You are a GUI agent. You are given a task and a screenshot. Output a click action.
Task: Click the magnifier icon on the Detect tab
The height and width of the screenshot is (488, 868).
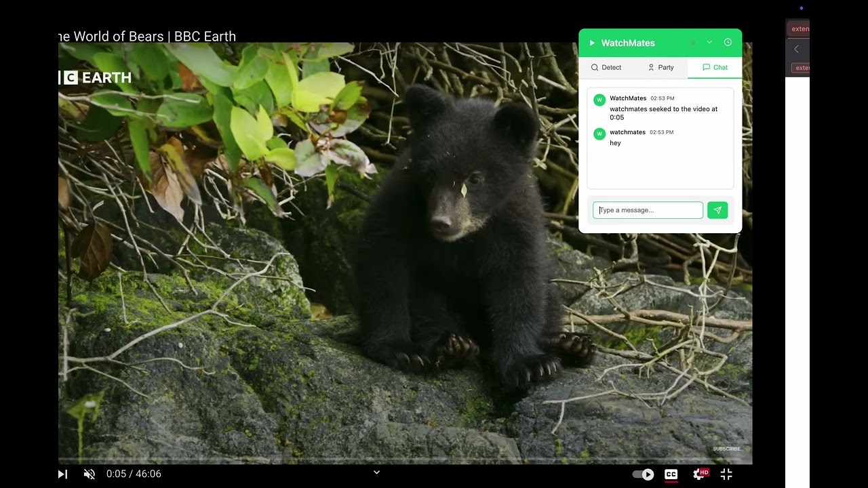coord(595,67)
